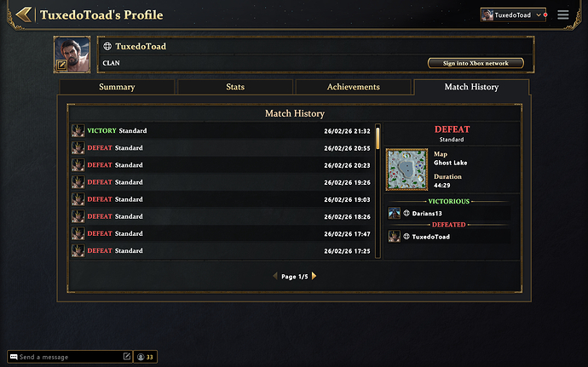This screenshot has height=367, width=588.
Task: Click the match history scrollbar handle
Action: [x=378, y=138]
